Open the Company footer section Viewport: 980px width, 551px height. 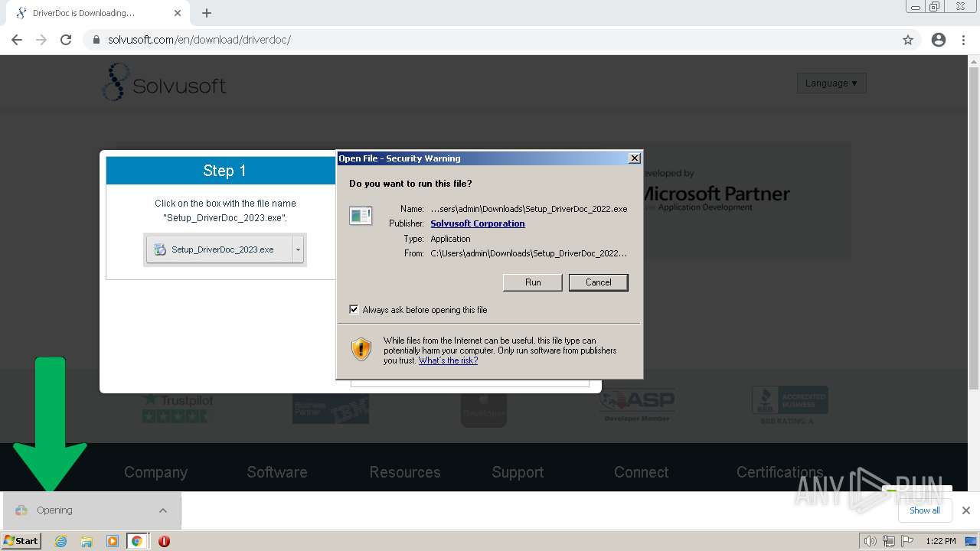(x=155, y=472)
